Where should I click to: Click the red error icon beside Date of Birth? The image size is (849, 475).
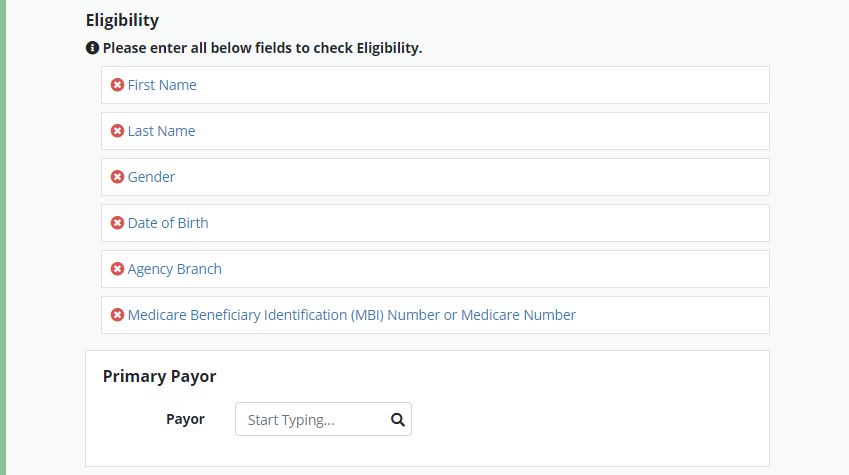[x=117, y=223]
